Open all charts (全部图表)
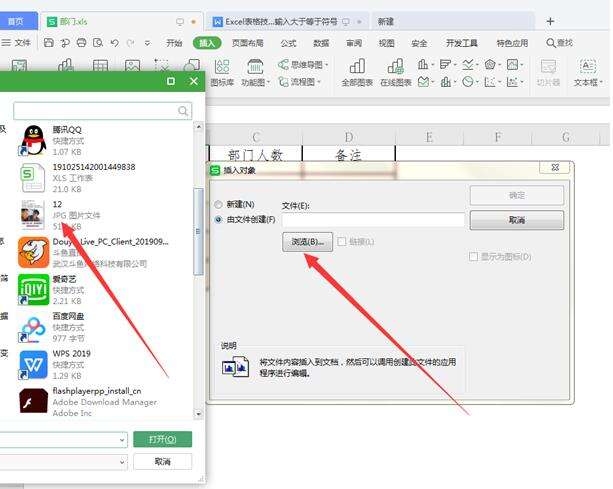The image size is (613, 489). coord(357,72)
